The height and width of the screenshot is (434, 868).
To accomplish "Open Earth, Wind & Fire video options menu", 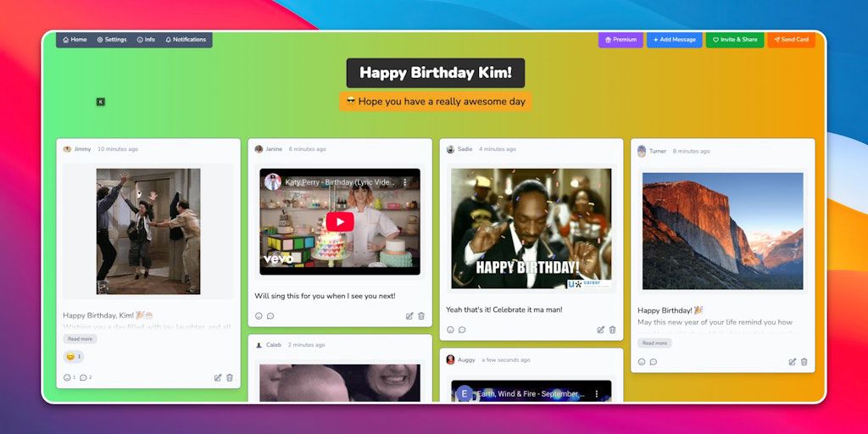I will 596,394.
